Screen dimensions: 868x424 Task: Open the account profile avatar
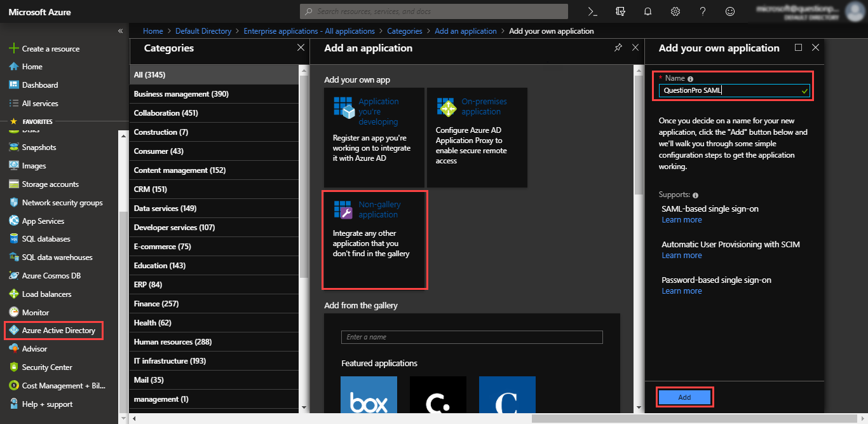[855, 11]
